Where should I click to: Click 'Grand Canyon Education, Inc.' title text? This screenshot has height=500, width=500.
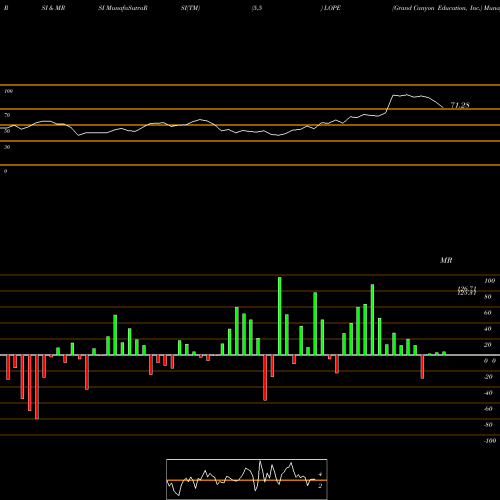437,8
